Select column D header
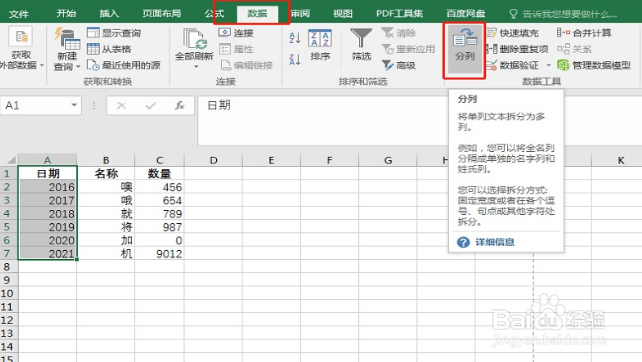This screenshot has height=362, width=642. pyautogui.click(x=213, y=160)
